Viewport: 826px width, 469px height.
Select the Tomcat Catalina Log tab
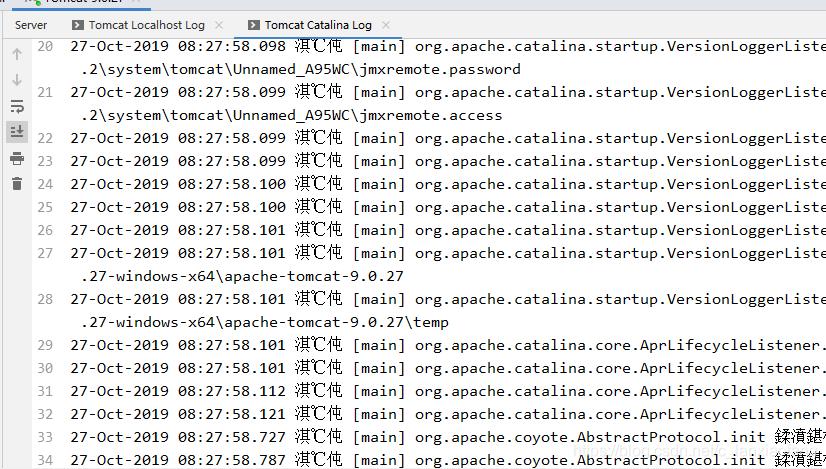tap(318, 25)
